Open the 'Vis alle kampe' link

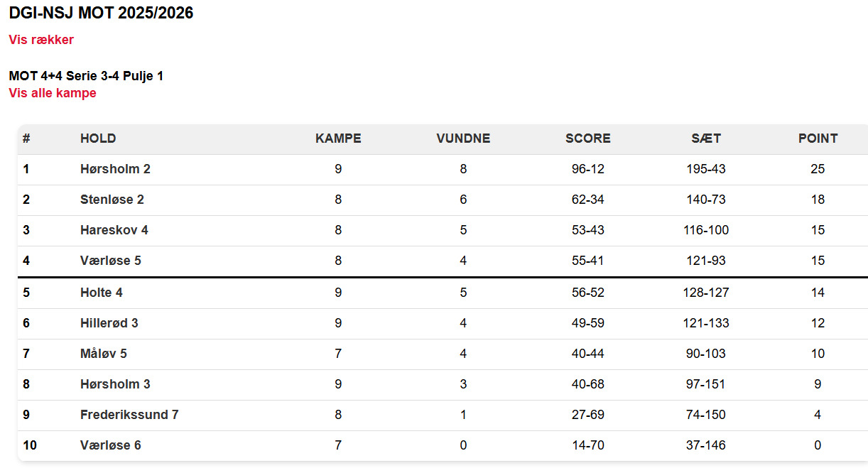tap(53, 93)
